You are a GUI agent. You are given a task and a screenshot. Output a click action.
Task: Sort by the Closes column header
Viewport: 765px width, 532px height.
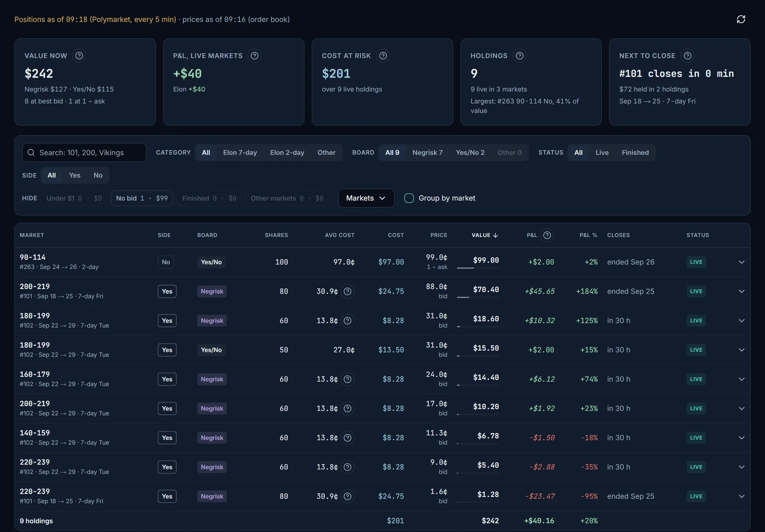coord(618,235)
